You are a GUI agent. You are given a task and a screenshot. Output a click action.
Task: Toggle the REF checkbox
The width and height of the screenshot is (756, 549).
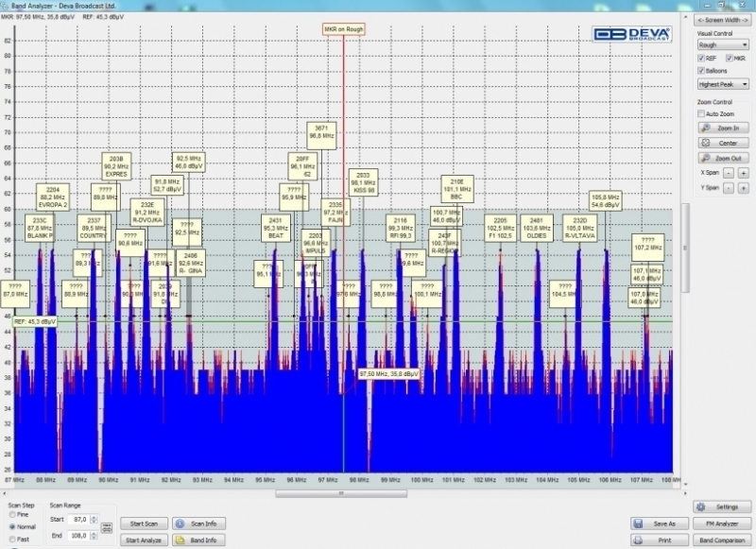pyautogui.click(x=701, y=59)
